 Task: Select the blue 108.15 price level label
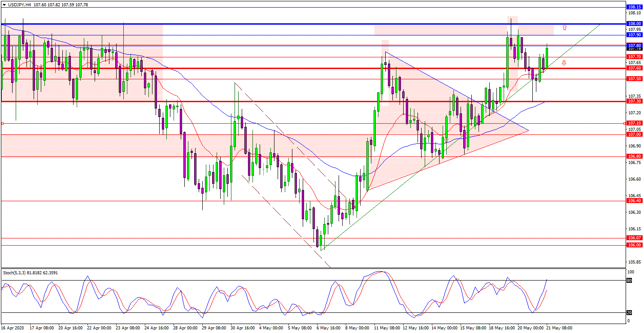tap(635, 7)
